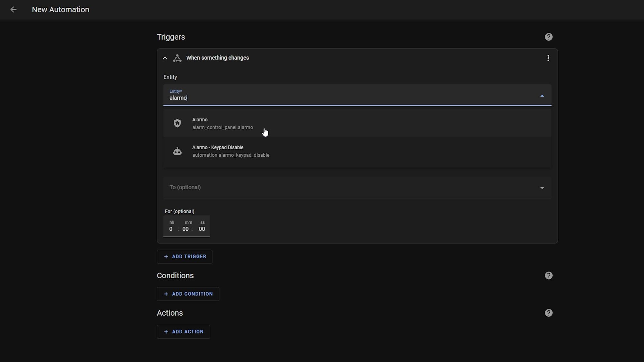Click the seconds field in For duration
This screenshot has height=362, width=644.
coord(202,229)
